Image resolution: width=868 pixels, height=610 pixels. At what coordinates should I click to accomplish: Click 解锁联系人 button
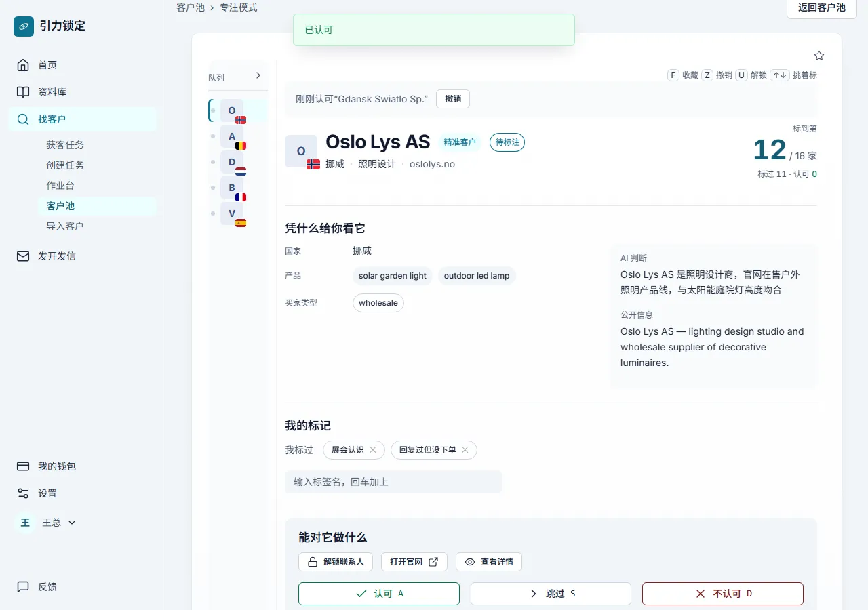pos(336,562)
